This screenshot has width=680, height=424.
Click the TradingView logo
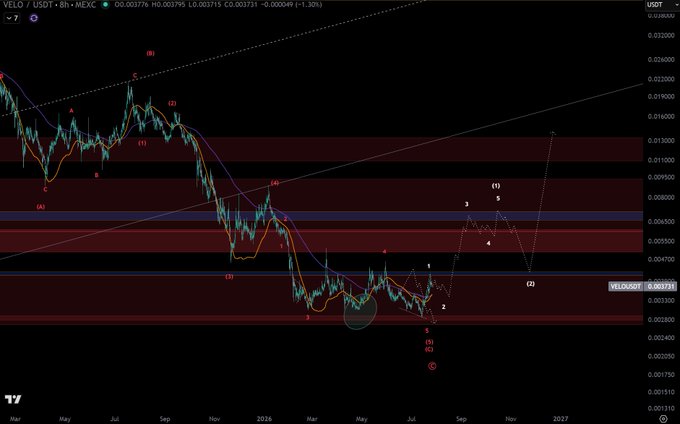pos(13,399)
